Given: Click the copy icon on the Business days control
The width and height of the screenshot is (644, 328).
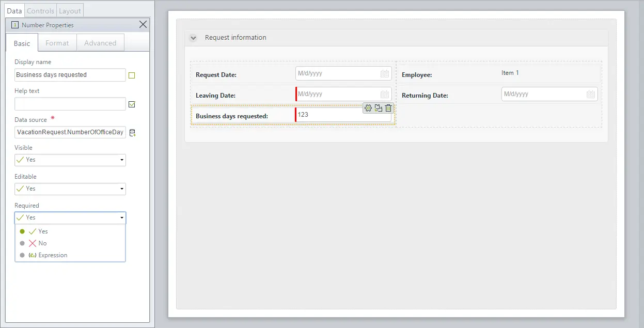Looking at the screenshot, I should 379,108.
